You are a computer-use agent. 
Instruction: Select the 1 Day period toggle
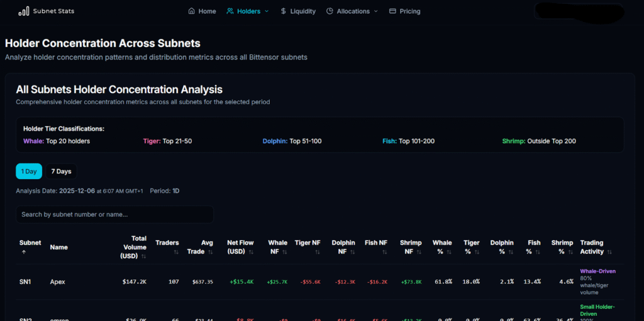[x=29, y=171]
